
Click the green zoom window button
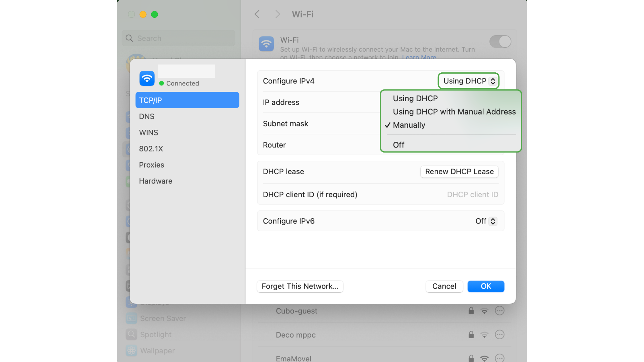tap(154, 14)
